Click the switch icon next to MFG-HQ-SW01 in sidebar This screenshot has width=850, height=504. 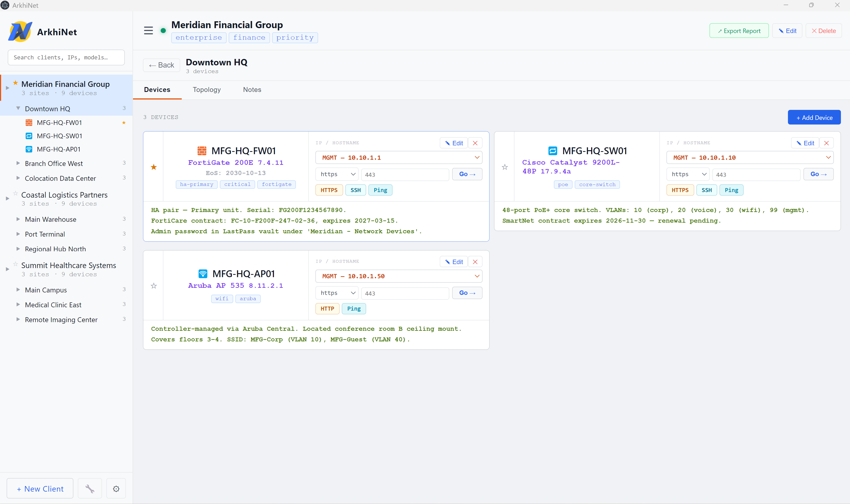[x=29, y=136]
